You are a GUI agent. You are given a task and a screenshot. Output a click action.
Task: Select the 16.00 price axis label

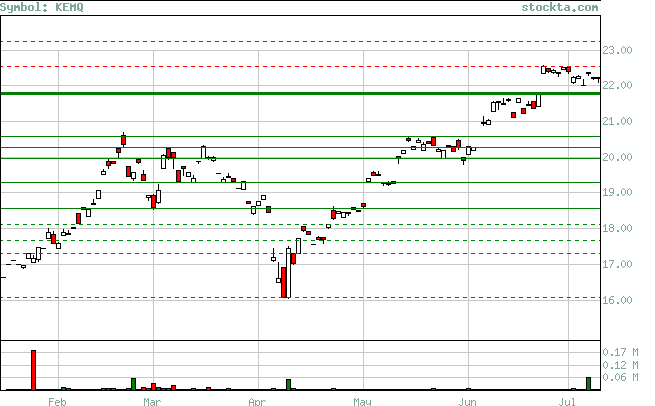(x=617, y=300)
